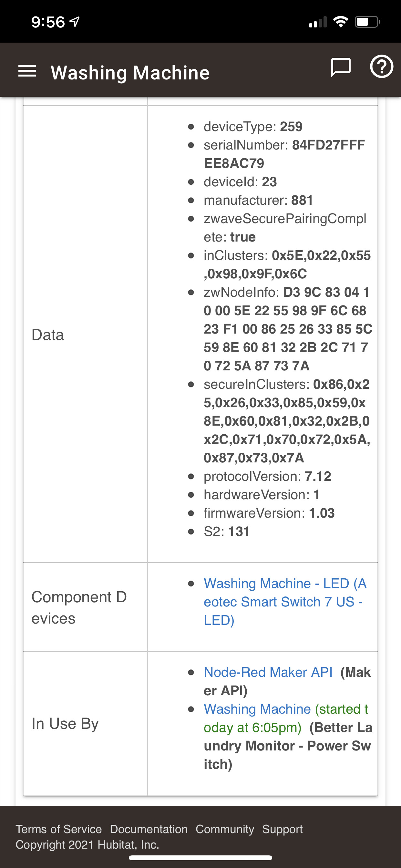Screen dimensions: 401x868
Task: Tap the serialNumber value text
Action: pyautogui.click(x=284, y=154)
